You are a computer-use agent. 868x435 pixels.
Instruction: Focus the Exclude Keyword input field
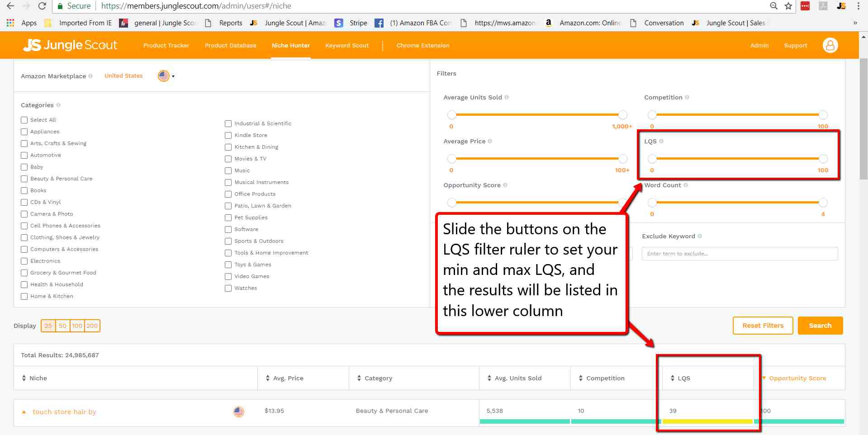[x=739, y=254]
